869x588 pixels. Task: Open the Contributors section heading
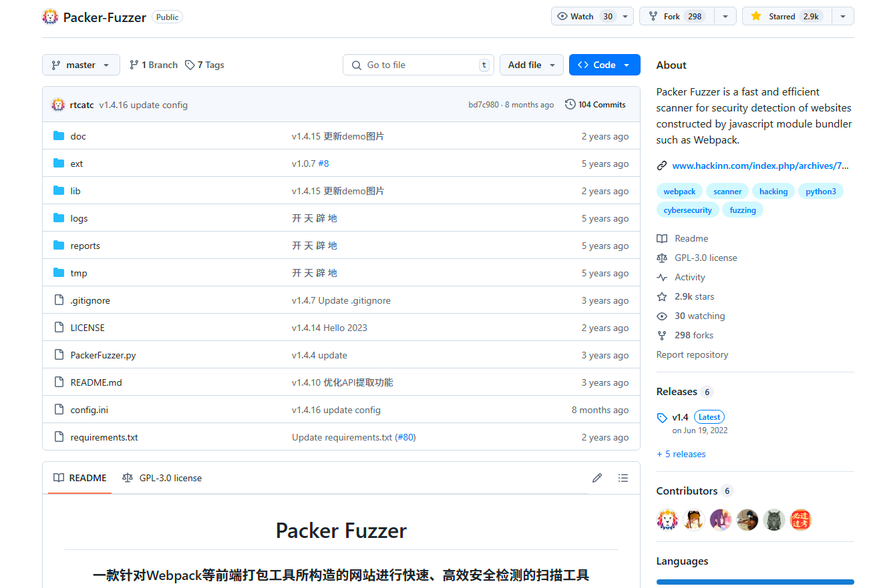[687, 491]
